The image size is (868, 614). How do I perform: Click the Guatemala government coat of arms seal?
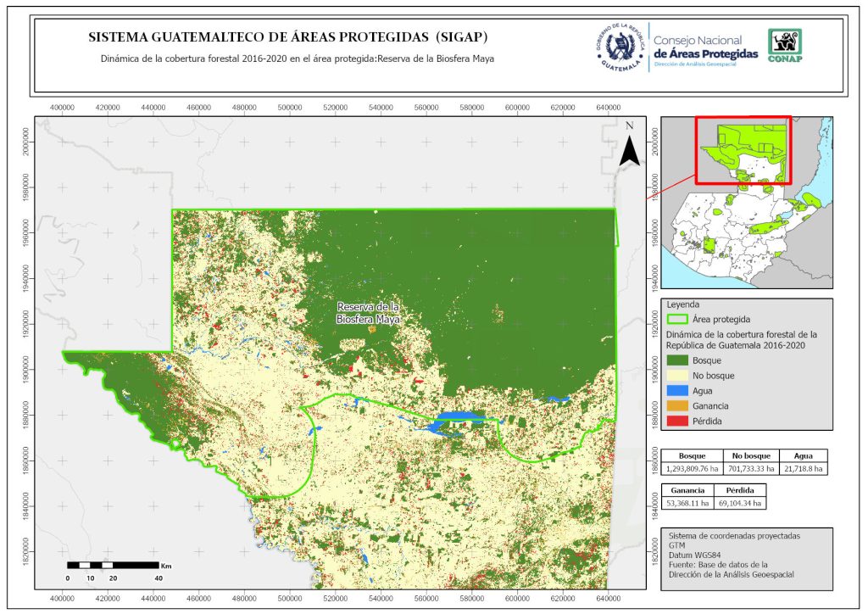tap(620, 46)
